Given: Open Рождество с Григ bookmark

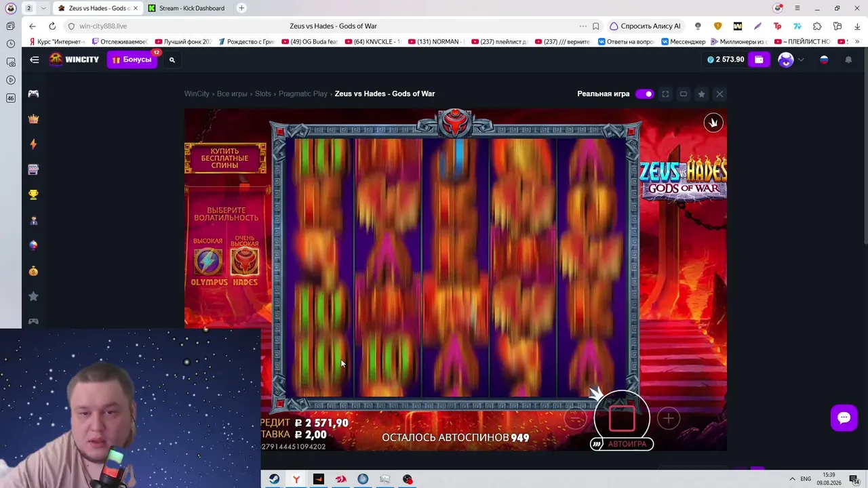Looking at the screenshot, I should (246, 42).
